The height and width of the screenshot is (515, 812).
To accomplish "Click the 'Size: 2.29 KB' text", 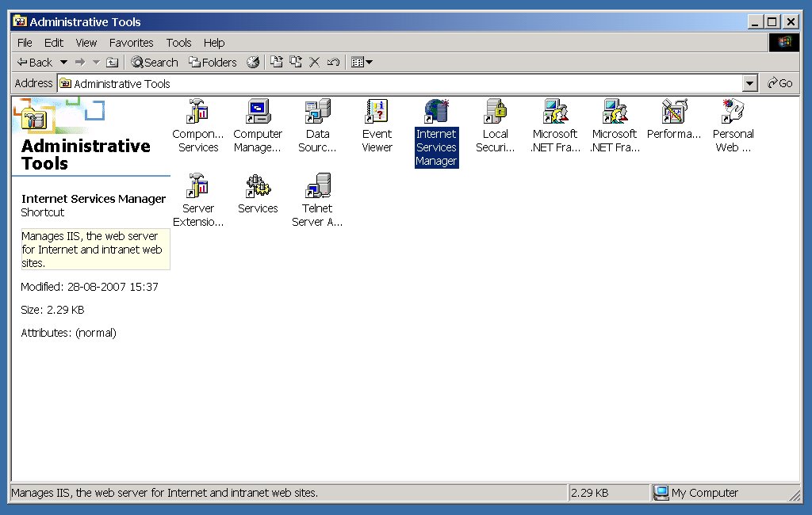I will click(52, 310).
